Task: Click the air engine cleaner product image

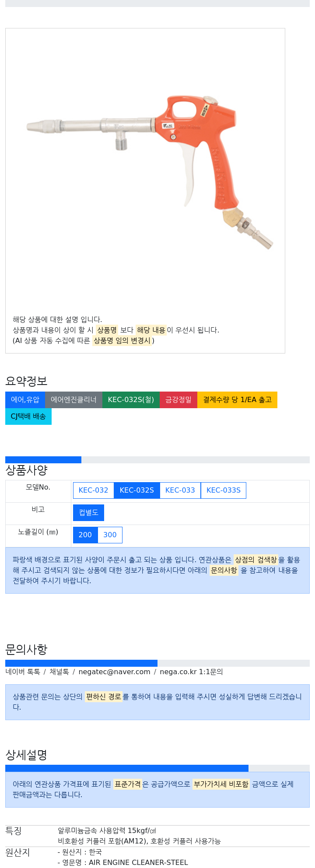Action: pyautogui.click(x=150, y=172)
